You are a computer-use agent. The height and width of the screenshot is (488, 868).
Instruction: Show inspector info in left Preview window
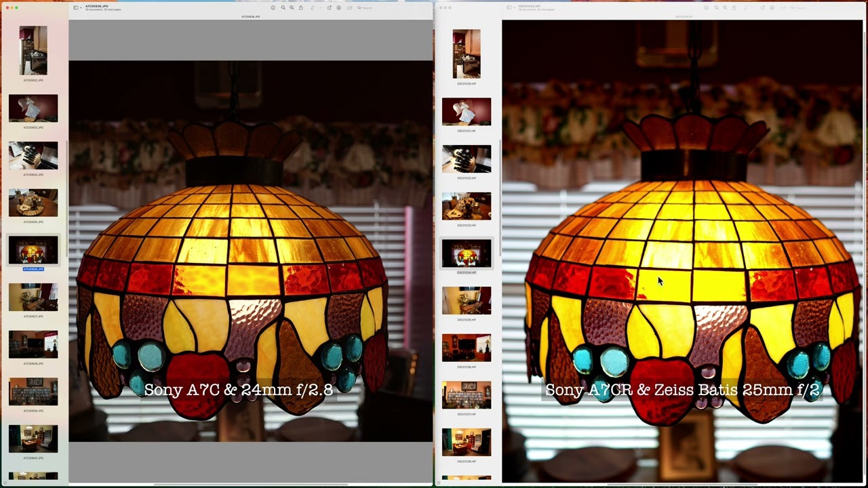pos(273,7)
